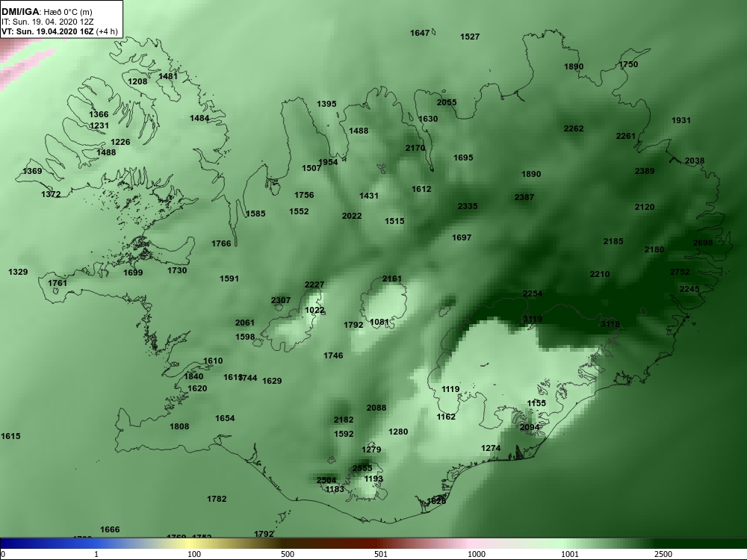Click the height value 2055
Screen dimensions: 747x560
pyautogui.click(x=447, y=102)
